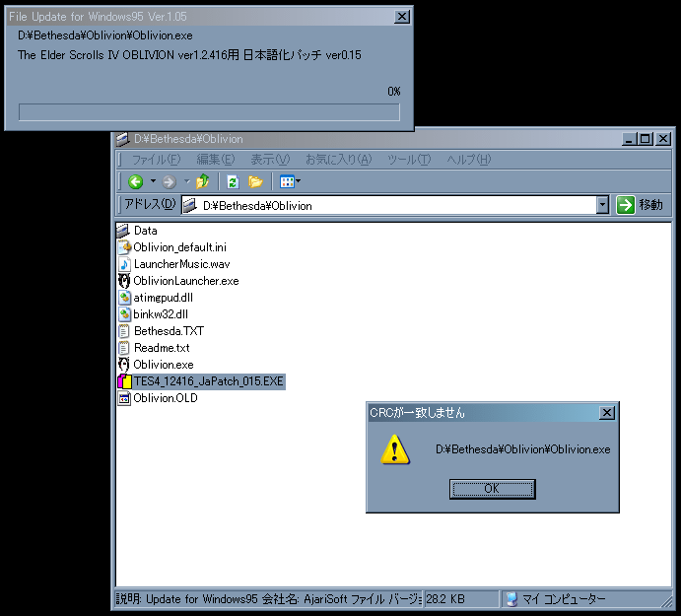Viewport: 681px width, 616px height.
Task: Select the Oblivion.OLD file
Action: tap(165, 398)
